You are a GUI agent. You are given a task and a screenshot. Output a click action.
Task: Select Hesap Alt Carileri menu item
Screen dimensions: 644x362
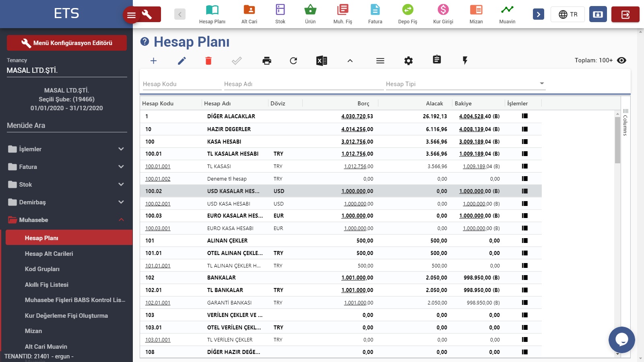tap(49, 254)
